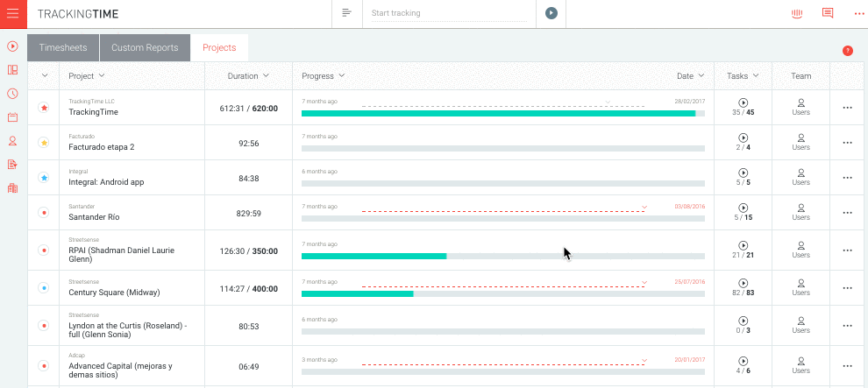Screen dimensions: 868x388
Task: Click the Team column header
Action: 801,75
